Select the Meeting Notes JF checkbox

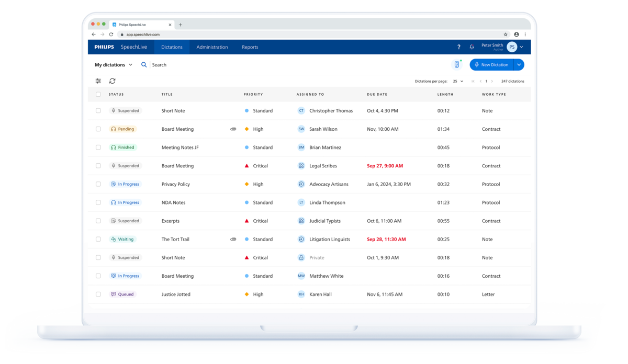[x=98, y=147]
